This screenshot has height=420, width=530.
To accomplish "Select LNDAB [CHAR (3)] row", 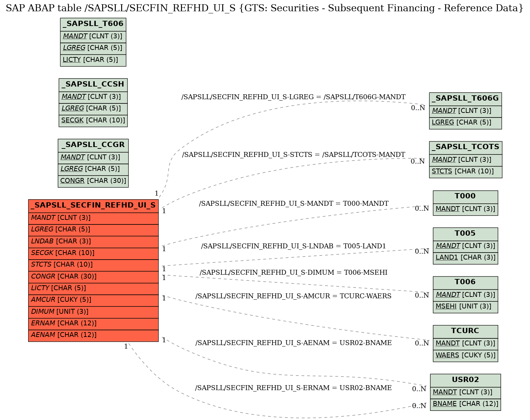I will (x=93, y=242).
